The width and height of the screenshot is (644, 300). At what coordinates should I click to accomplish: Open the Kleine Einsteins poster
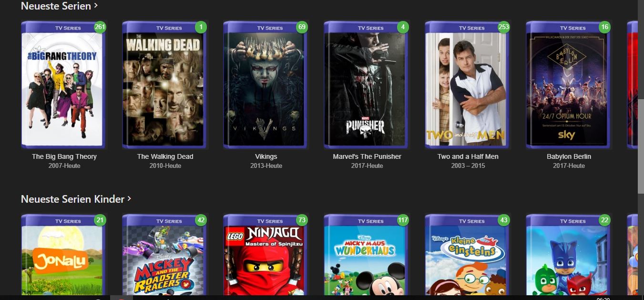467,255
